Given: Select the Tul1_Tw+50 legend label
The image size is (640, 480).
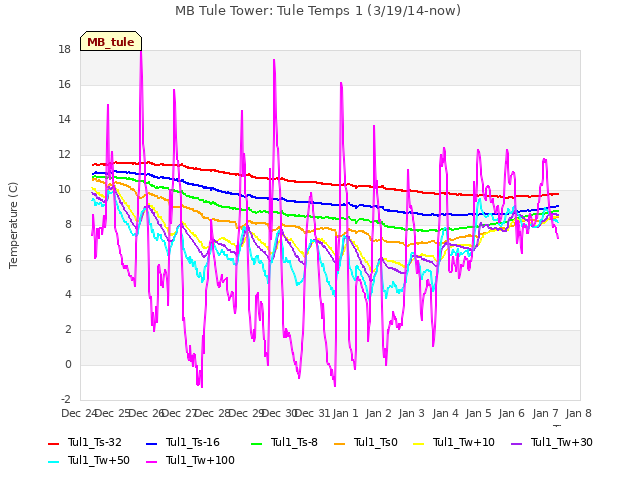Looking at the screenshot, I should click(x=99, y=461).
